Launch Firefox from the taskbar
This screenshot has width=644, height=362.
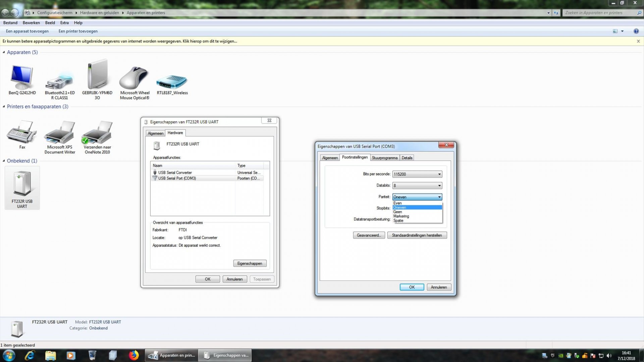(133, 355)
